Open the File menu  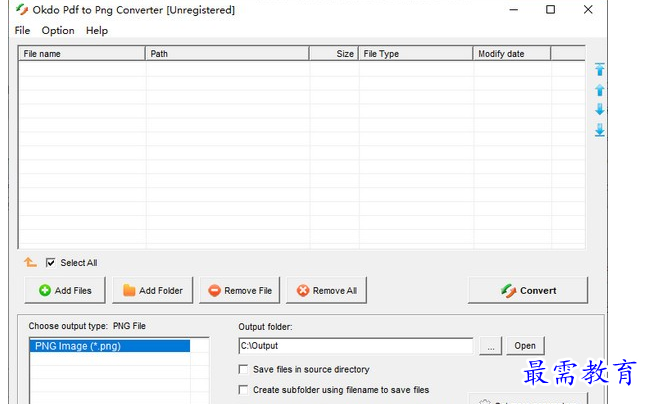click(22, 30)
